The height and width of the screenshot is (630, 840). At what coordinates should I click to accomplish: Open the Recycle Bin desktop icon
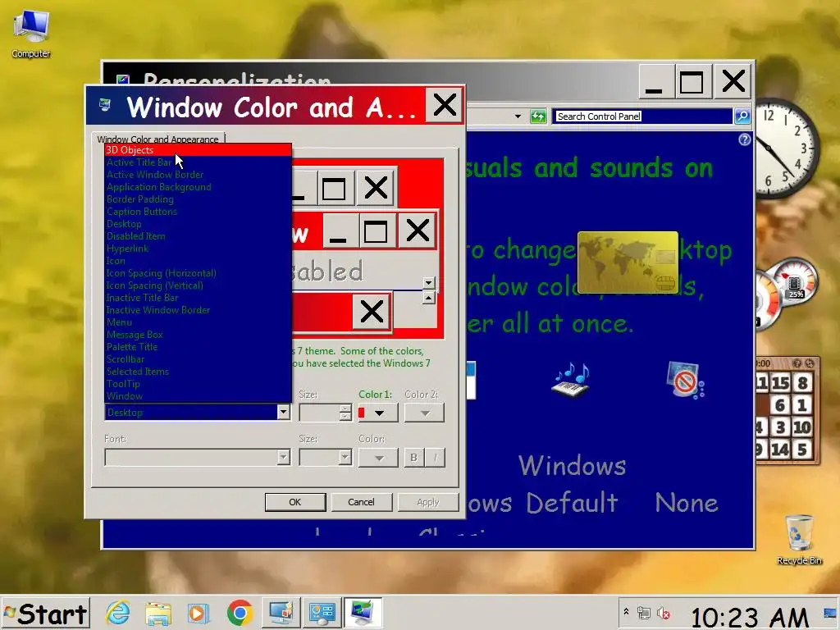[x=799, y=540]
